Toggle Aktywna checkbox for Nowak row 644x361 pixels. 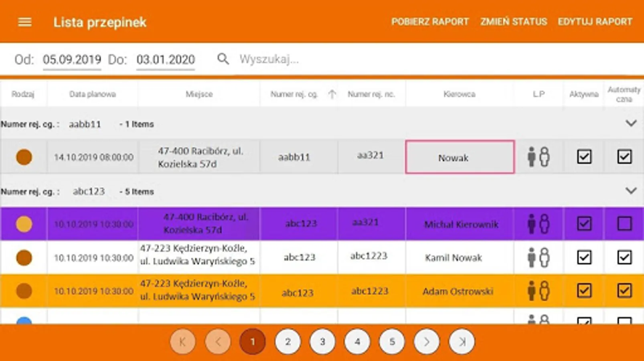click(584, 156)
